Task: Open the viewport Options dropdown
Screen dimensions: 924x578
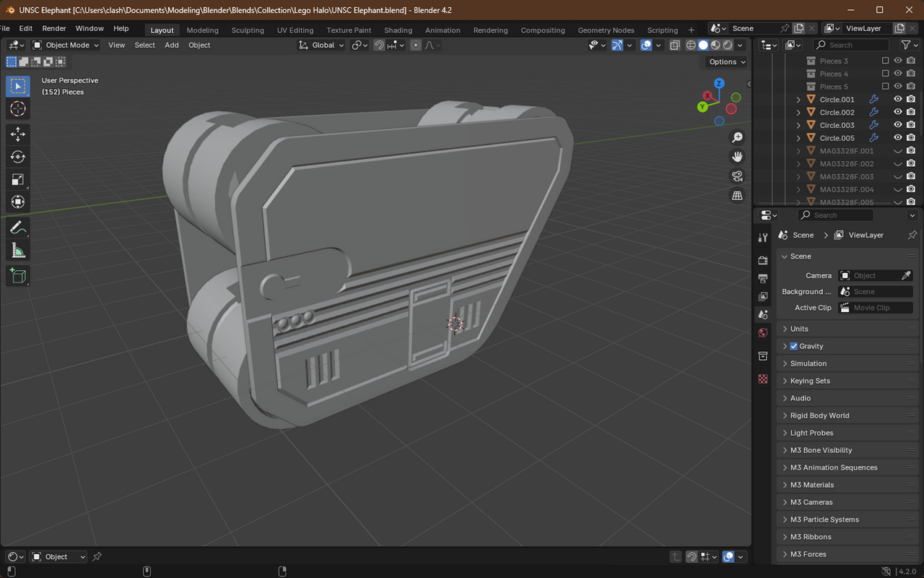Action: [726, 61]
